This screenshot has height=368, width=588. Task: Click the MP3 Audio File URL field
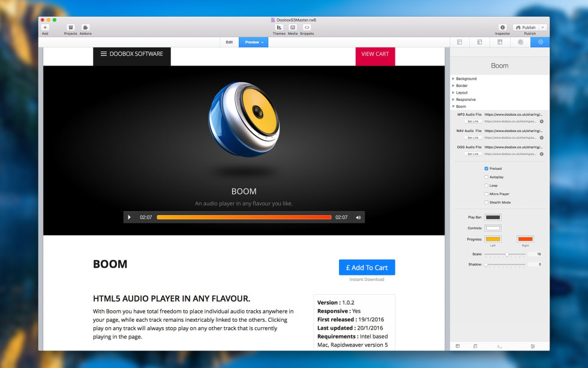(x=514, y=115)
